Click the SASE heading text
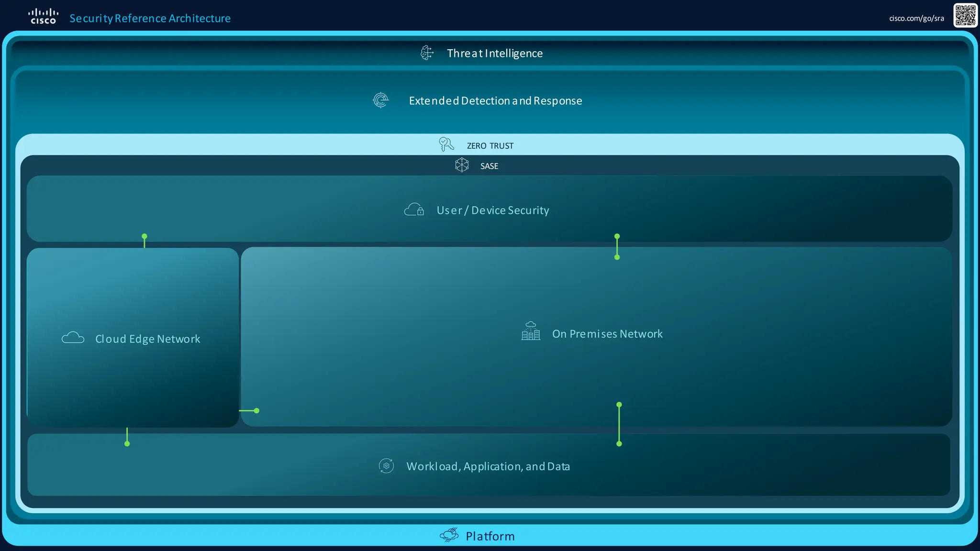Viewport: 980px width, 551px height. 489,166
